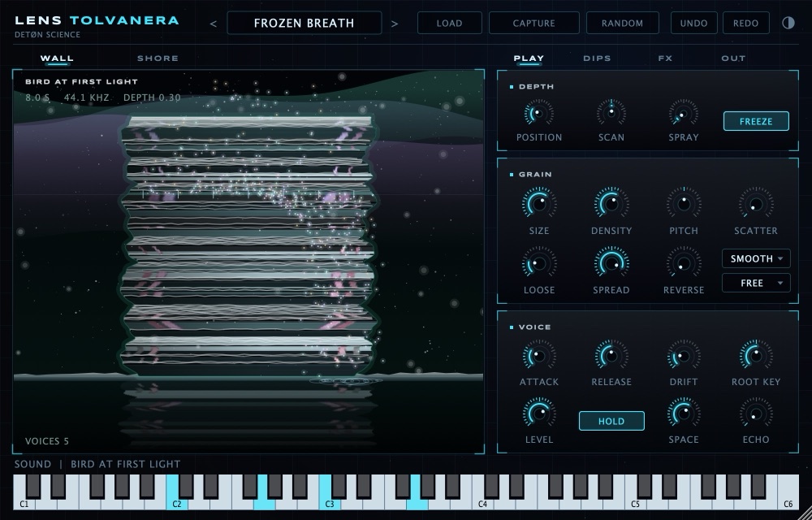Click the grain Density knob
This screenshot has height=520, width=812.
pyautogui.click(x=611, y=203)
